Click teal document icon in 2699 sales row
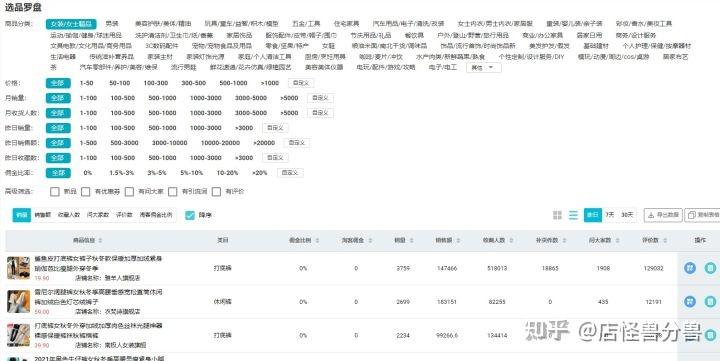The image size is (720, 361). click(x=710, y=302)
